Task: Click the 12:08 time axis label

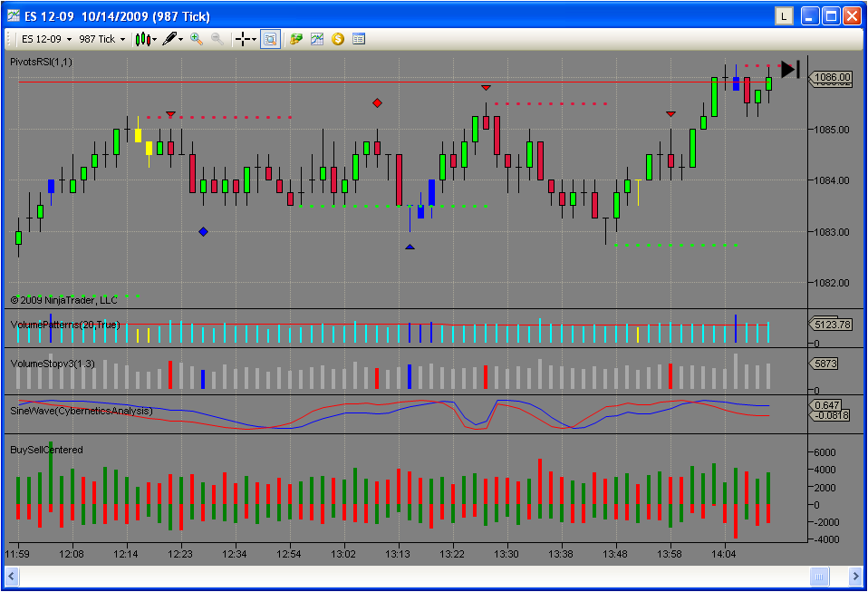Action: pyautogui.click(x=72, y=554)
